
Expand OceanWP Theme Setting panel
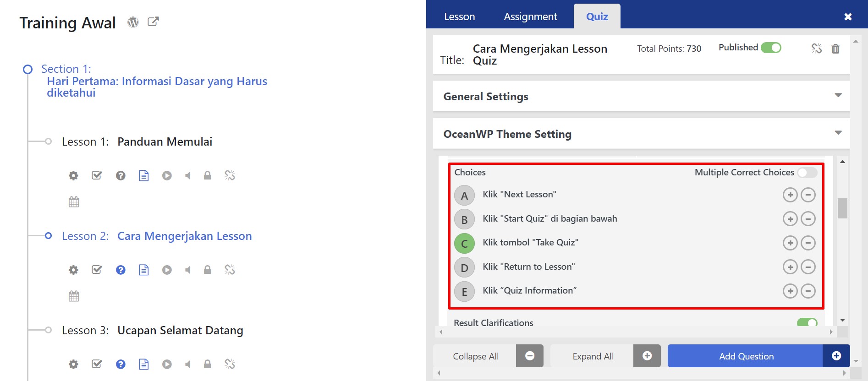pos(641,134)
